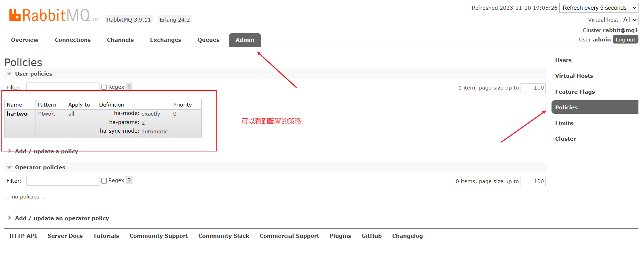This screenshot has width=644, height=258.
Task: Switch to the Connections tab
Action: click(x=73, y=40)
